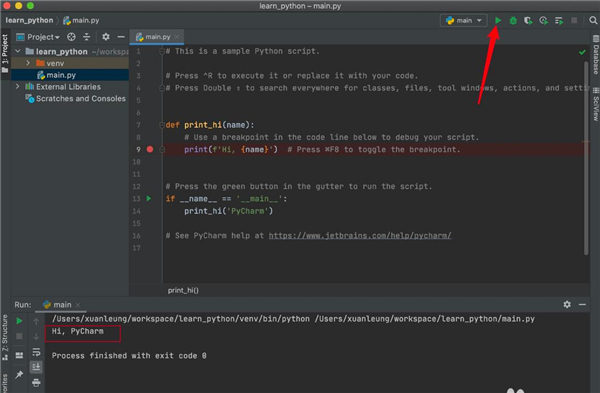The width and height of the screenshot is (600, 393).
Task: Place cursor on line 14 print_hi('PyCharm')
Action: click(x=228, y=211)
